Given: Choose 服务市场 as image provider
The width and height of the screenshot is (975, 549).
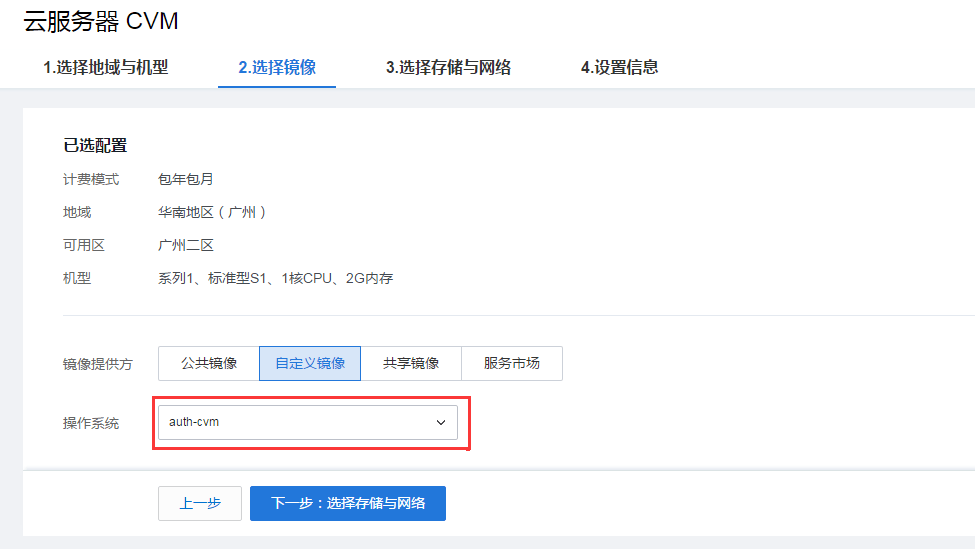Looking at the screenshot, I should point(512,363).
